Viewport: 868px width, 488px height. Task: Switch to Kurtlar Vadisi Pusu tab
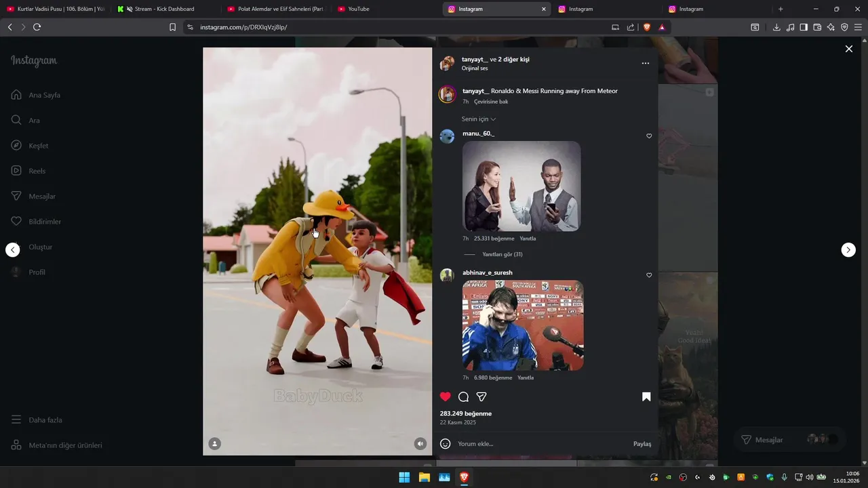(x=56, y=9)
